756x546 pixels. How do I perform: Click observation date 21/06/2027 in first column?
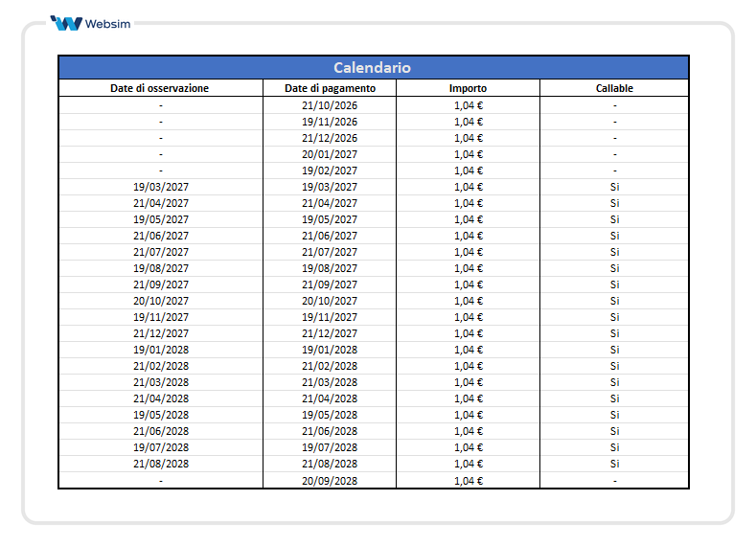pyautogui.click(x=161, y=237)
